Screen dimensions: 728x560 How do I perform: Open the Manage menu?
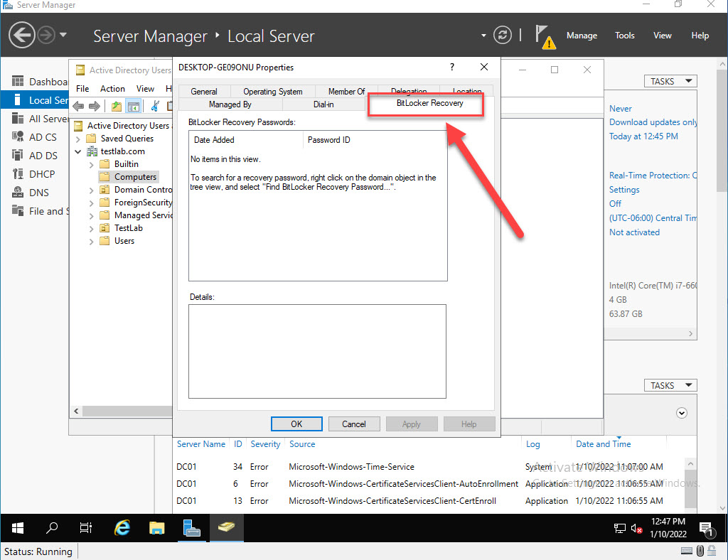point(582,36)
